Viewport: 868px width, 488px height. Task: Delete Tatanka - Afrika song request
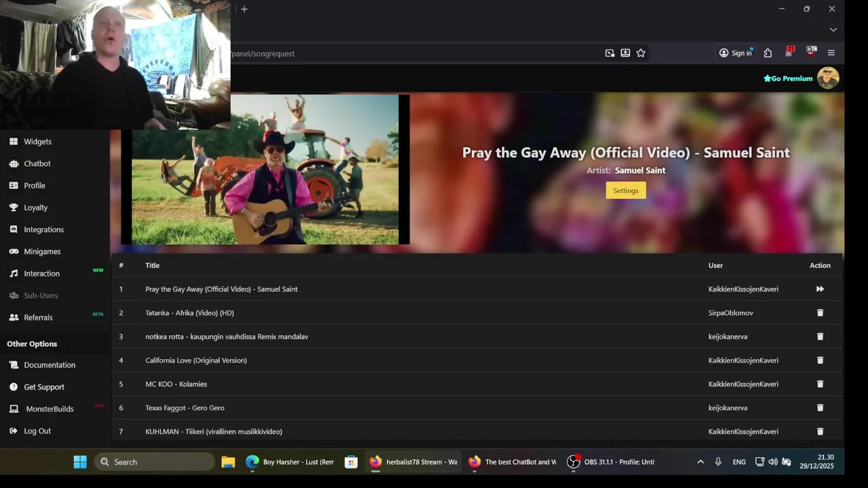point(820,312)
